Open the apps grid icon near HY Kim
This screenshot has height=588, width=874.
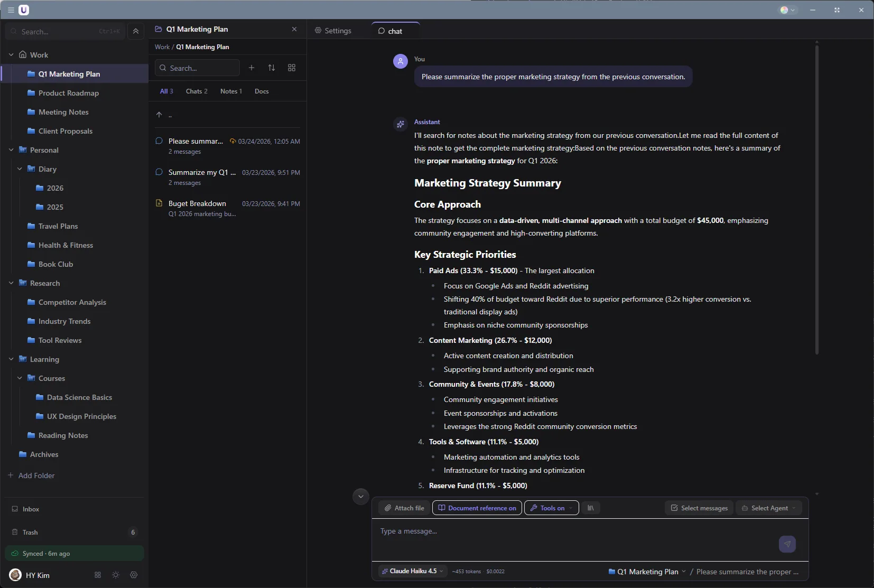pyautogui.click(x=97, y=575)
